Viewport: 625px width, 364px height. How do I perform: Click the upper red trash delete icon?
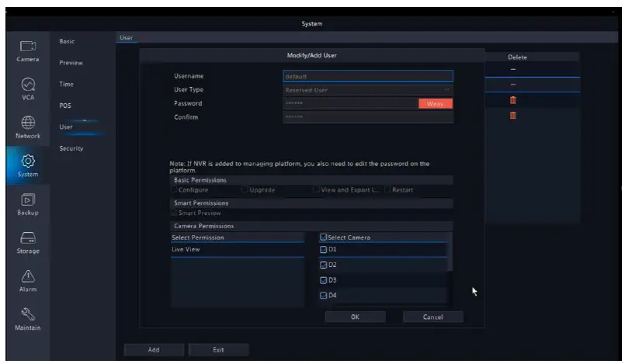513,100
